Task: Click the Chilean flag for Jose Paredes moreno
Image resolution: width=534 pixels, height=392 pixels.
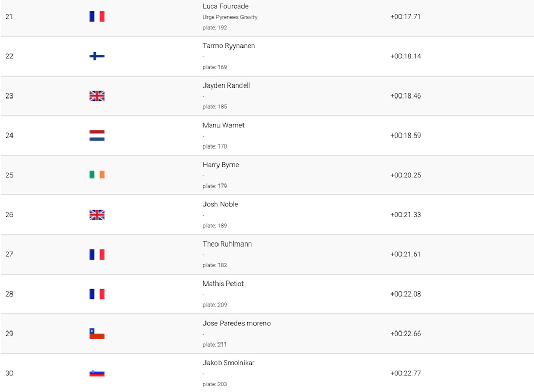Action: [x=96, y=334]
